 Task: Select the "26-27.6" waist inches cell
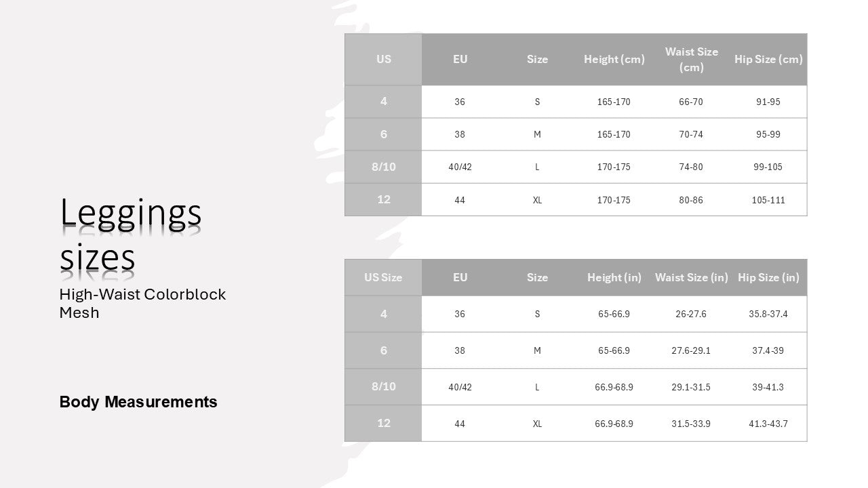[691, 314]
